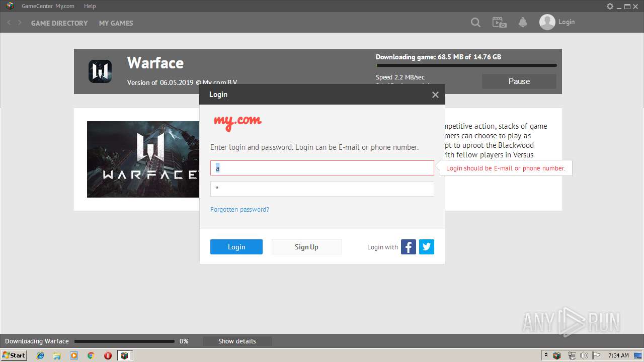
Task: Log in with Facebook icon
Action: 409,247
